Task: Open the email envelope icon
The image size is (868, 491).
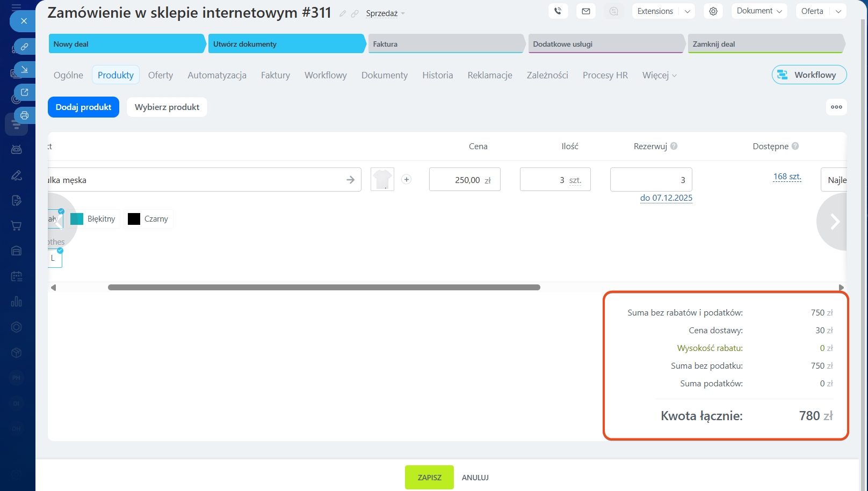Action: [585, 11]
